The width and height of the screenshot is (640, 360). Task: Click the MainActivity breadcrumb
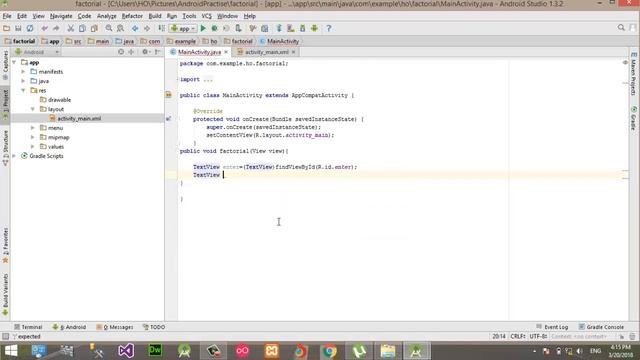click(x=280, y=41)
